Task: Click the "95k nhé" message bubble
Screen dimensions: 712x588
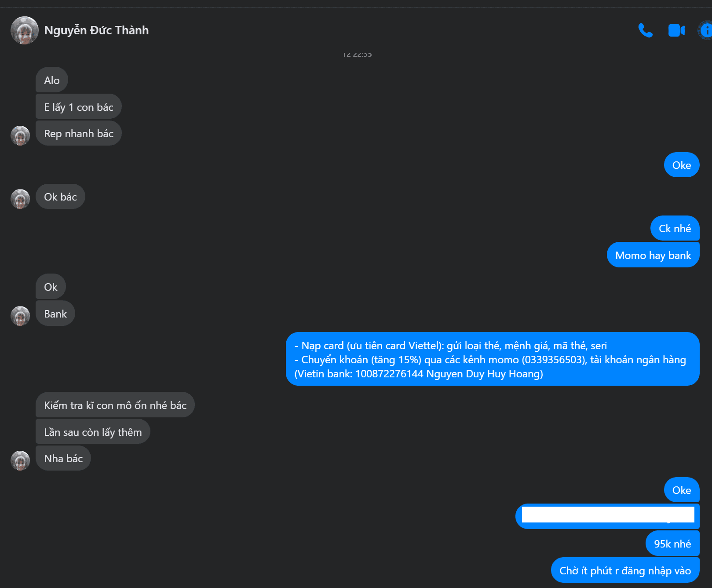Action: (x=672, y=544)
